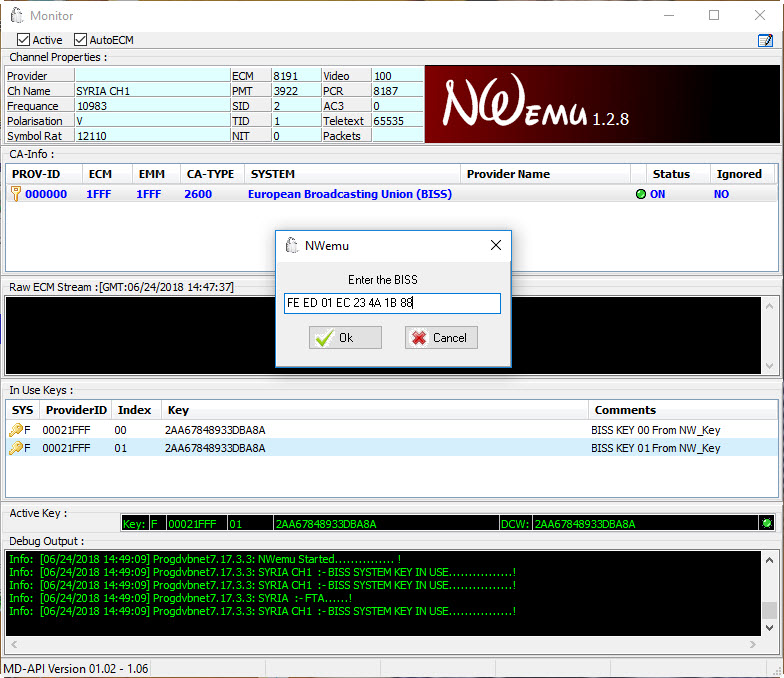Viewport: 784px width, 678px height.
Task: Click the Key column header
Action: 374,410
